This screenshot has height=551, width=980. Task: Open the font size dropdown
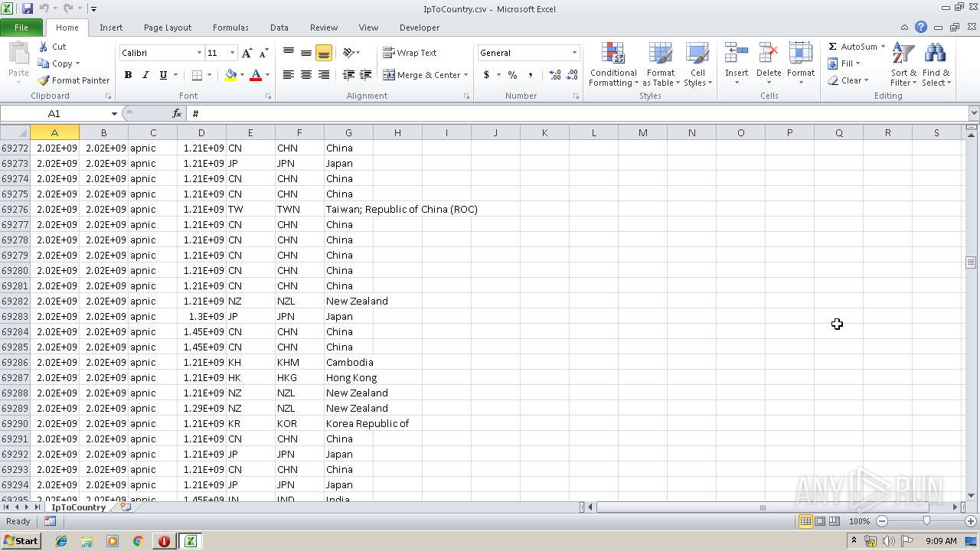[232, 53]
